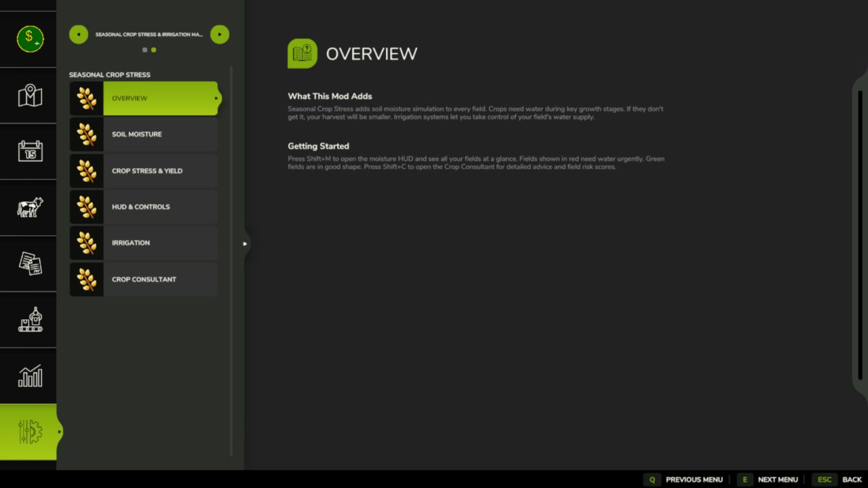
Task: Open the money shop icon in sidebar
Action: pos(30,39)
